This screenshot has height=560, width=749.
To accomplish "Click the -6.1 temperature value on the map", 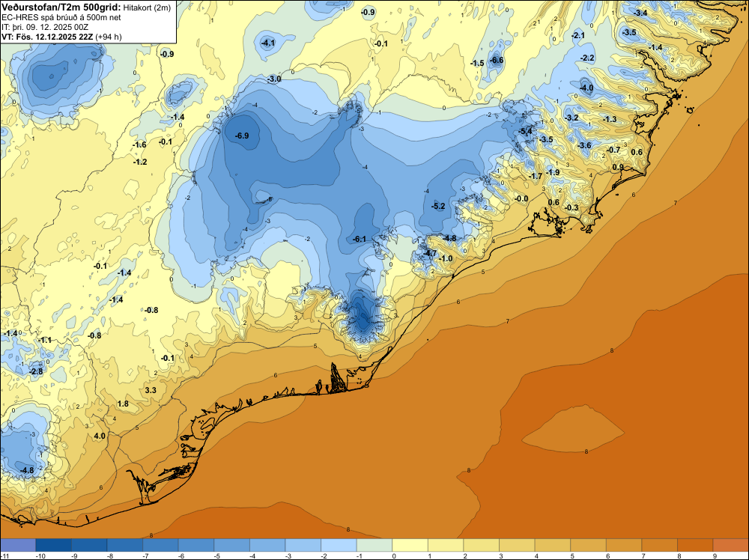I will click(360, 239).
